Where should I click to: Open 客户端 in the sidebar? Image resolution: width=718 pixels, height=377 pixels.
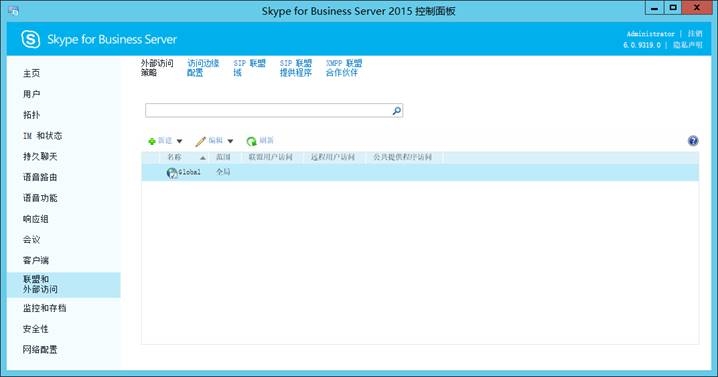[36, 260]
